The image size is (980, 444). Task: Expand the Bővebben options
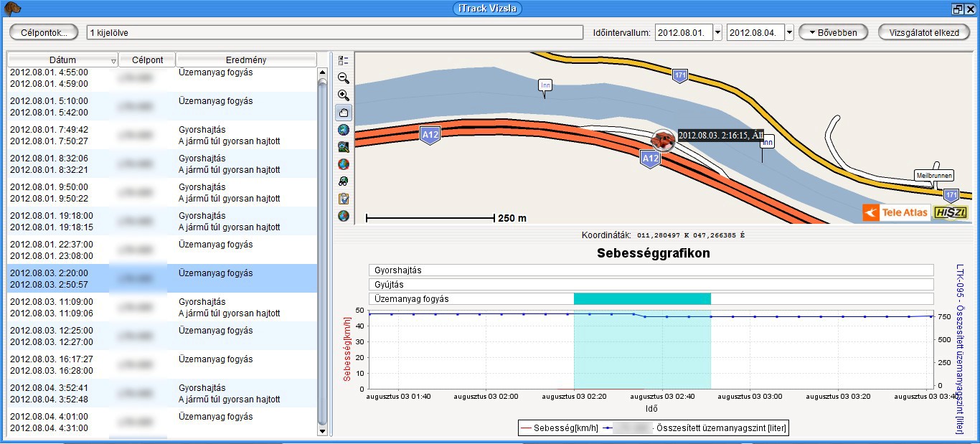point(832,32)
